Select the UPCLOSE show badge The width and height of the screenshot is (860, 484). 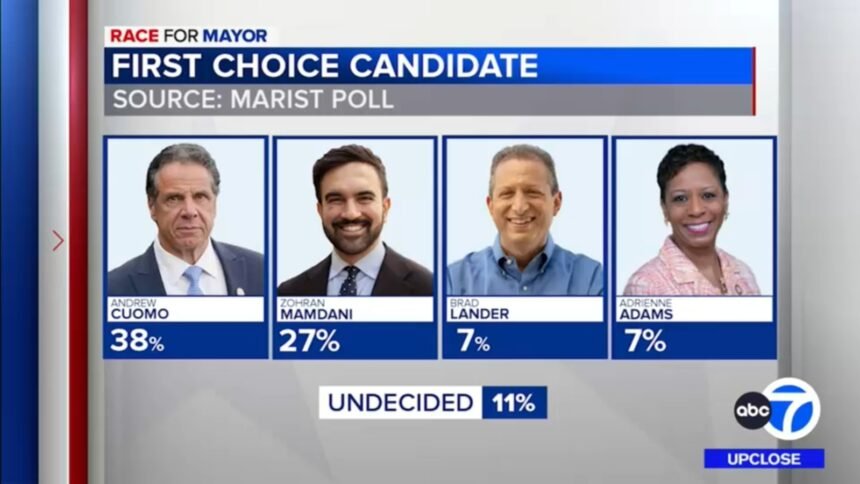pos(764,459)
